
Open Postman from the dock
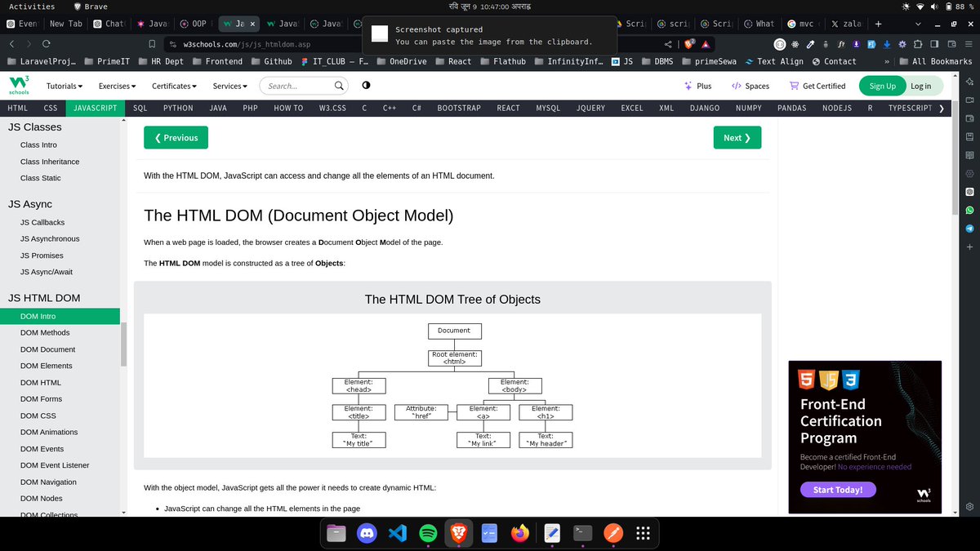click(612, 533)
